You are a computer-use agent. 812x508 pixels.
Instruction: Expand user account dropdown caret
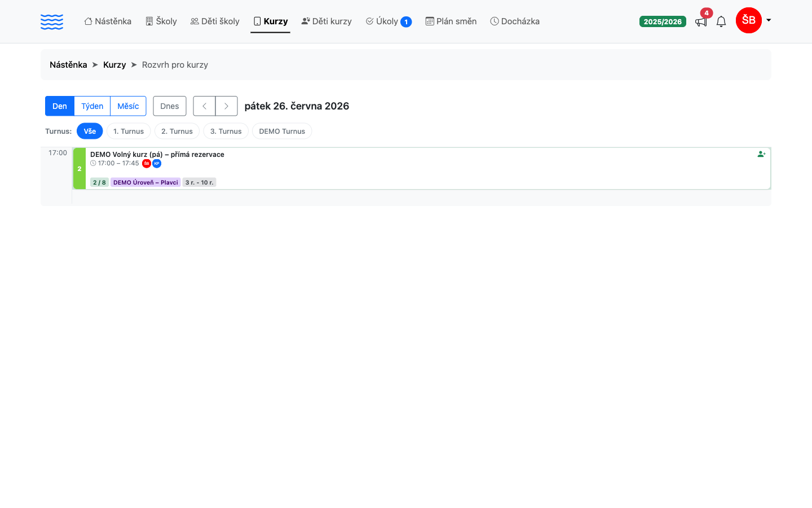click(769, 20)
